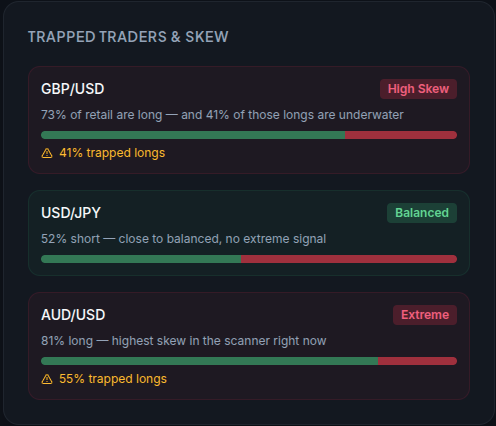Click the Trapped Traders & Skew heading
This screenshot has height=426, width=496.
pyautogui.click(x=128, y=37)
